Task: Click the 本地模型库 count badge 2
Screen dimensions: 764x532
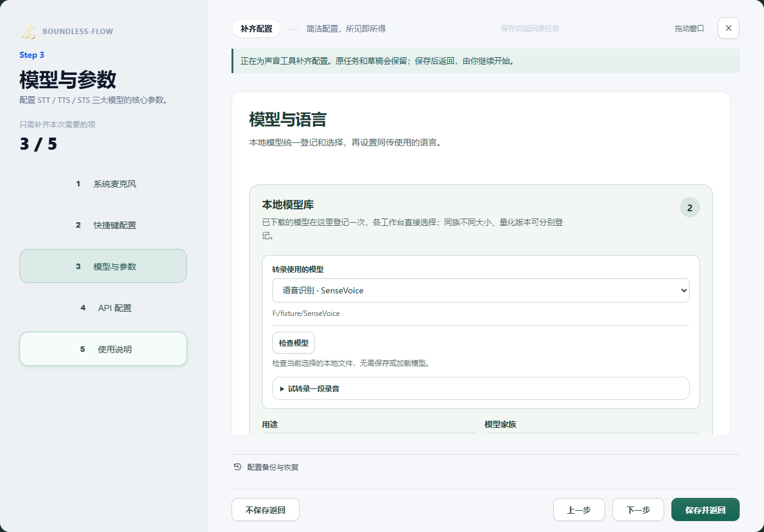Action: pos(690,208)
